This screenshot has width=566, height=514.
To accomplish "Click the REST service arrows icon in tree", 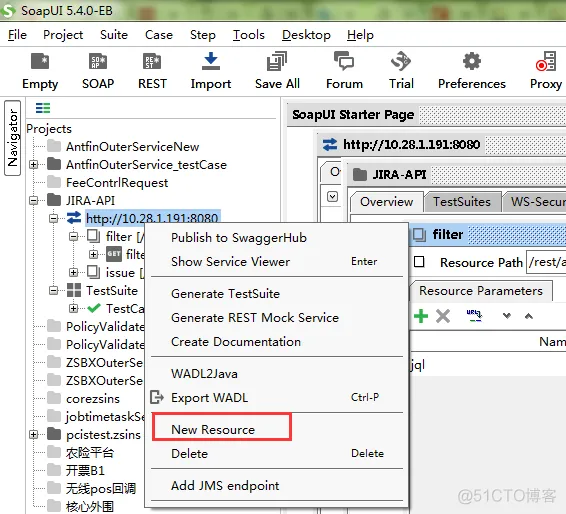I will click(x=74, y=218).
